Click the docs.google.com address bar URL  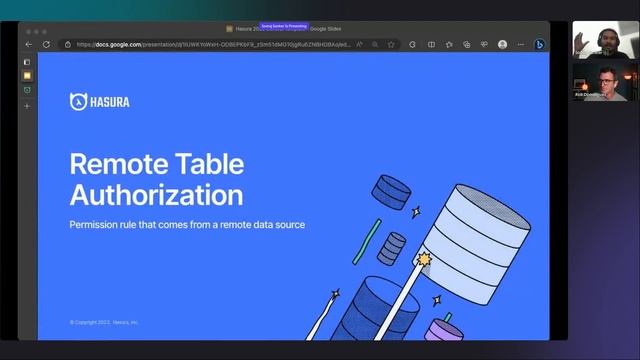coord(213,44)
